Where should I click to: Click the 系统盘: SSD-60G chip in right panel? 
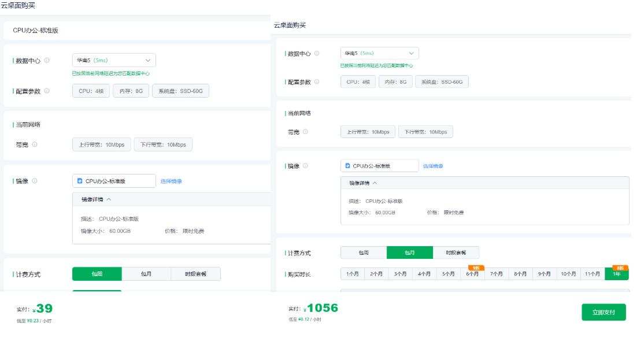(x=442, y=81)
